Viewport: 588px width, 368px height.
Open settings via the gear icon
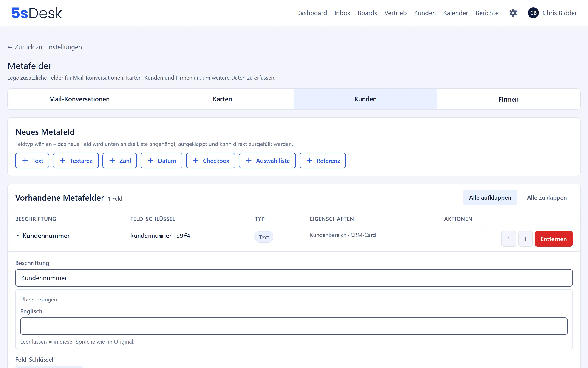point(513,13)
